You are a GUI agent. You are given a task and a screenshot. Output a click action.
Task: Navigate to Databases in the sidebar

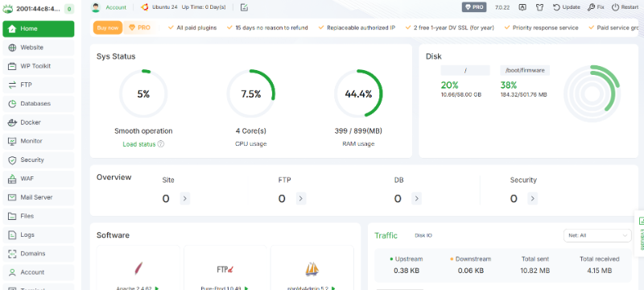click(x=38, y=103)
